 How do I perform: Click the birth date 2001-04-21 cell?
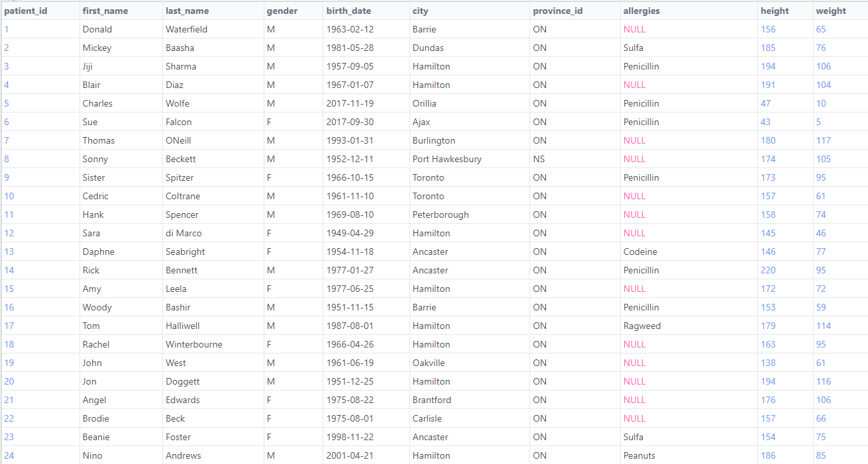(x=350, y=455)
